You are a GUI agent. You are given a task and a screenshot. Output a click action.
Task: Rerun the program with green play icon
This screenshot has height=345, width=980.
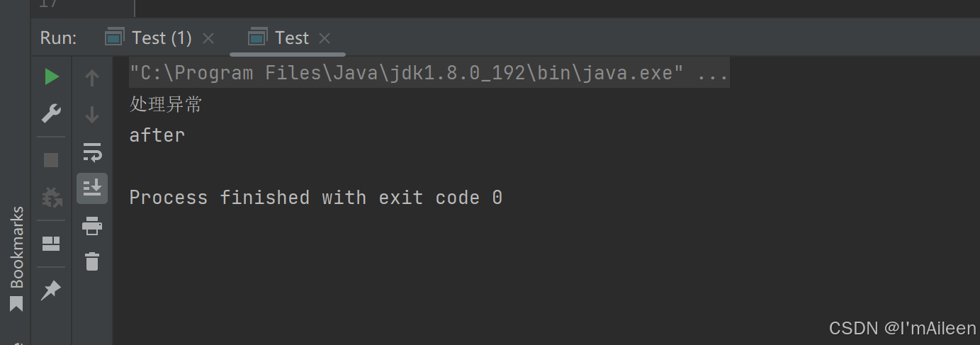pyautogui.click(x=51, y=77)
